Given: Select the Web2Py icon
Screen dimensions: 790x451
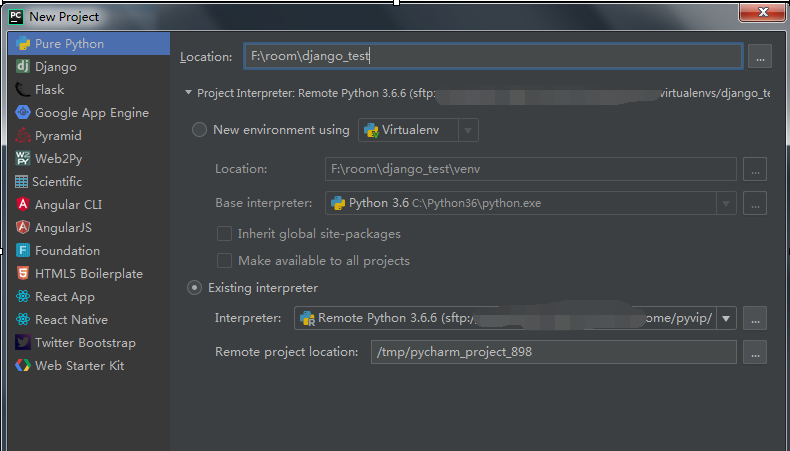Looking at the screenshot, I should pyautogui.click(x=23, y=159).
